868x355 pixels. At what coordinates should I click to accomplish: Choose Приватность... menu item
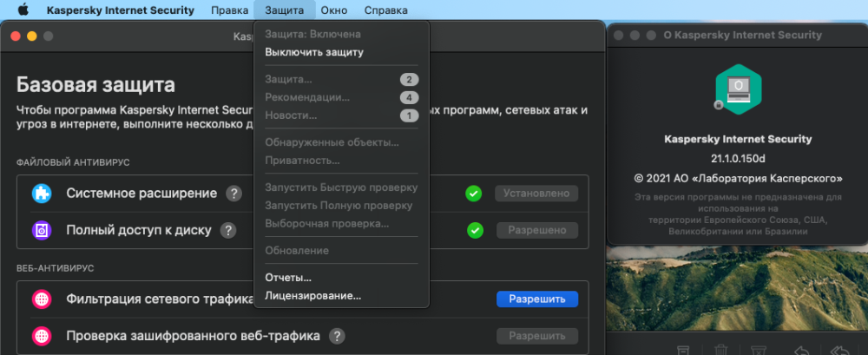coord(341,161)
